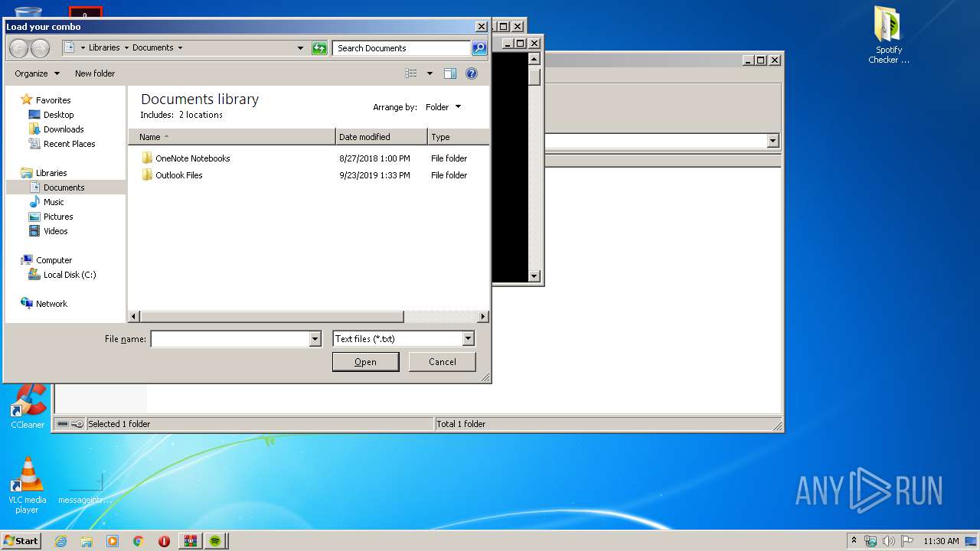The image size is (980, 551).
Task: Click the Recycle Bin desktop icon
Action: (28, 12)
